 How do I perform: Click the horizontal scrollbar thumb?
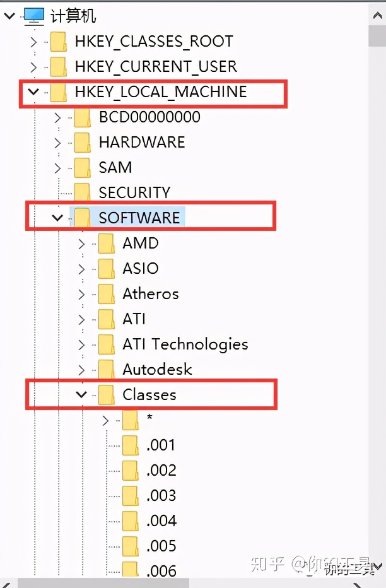[x=104, y=583]
